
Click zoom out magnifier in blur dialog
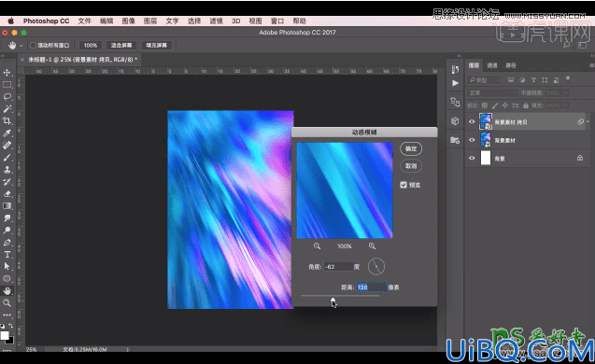point(317,246)
